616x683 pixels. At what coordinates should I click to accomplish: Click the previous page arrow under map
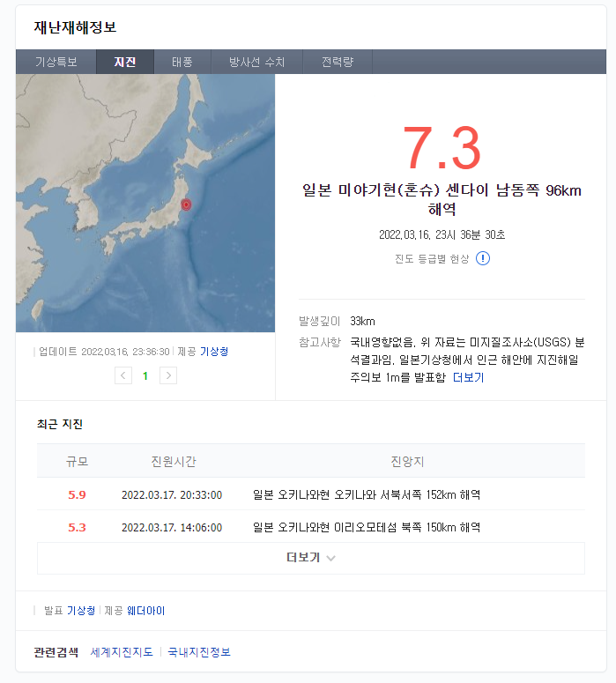click(x=123, y=375)
